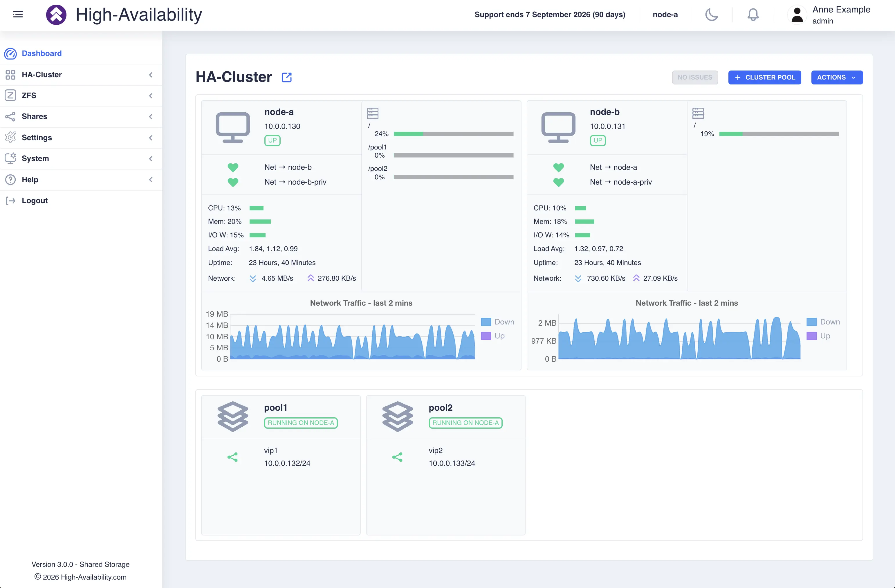Toggle Up series in node-b traffic legend
This screenshot has width=895, height=588.
pos(818,336)
